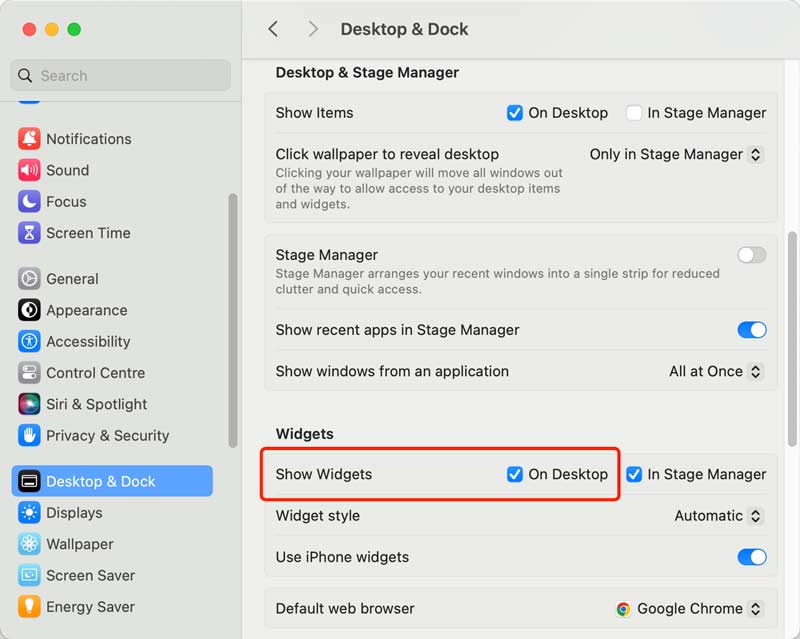Turn off Use iPhone widgets switch
The image size is (800, 639).
click(752, 557)
